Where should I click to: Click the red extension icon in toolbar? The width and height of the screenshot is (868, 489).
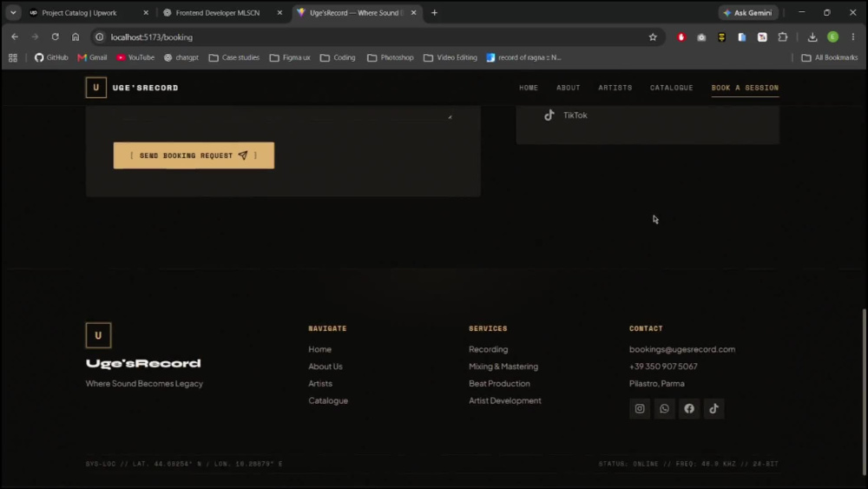[681, 37]
